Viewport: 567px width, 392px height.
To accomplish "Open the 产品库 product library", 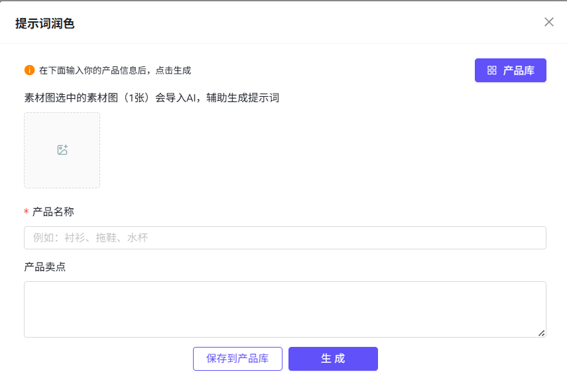I will click(510, 70).
